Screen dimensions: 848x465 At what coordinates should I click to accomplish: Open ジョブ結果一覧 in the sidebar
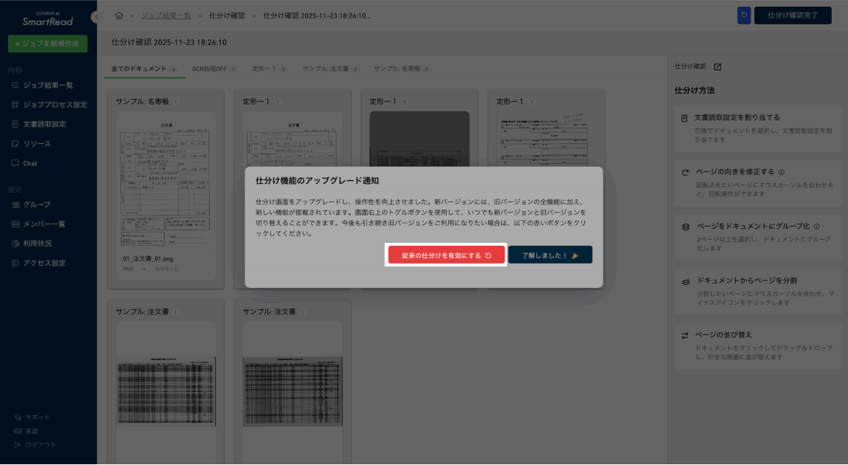pyautogui.click(x=47, y=86)
